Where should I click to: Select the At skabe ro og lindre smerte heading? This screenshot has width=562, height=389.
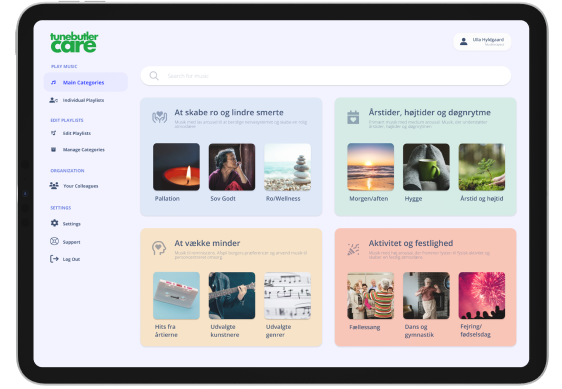click(229, 112)
